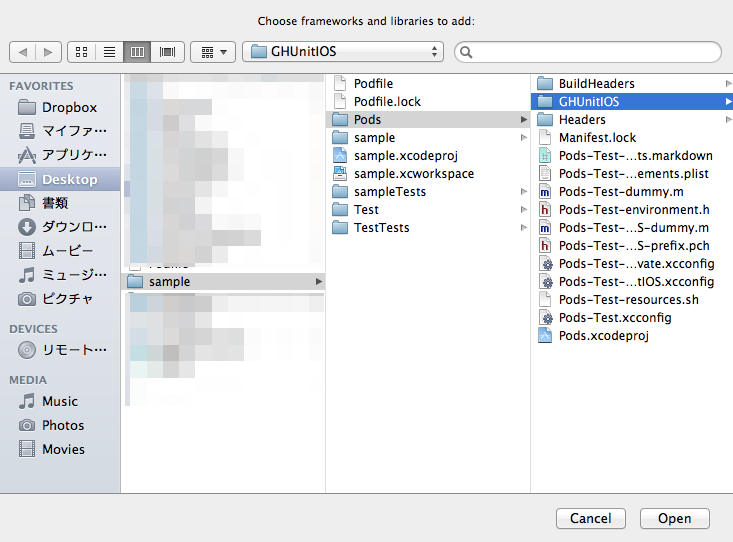
Task: Select マイファ… in the sidebar
Action: pyautogui.click(x=60, y=131)
